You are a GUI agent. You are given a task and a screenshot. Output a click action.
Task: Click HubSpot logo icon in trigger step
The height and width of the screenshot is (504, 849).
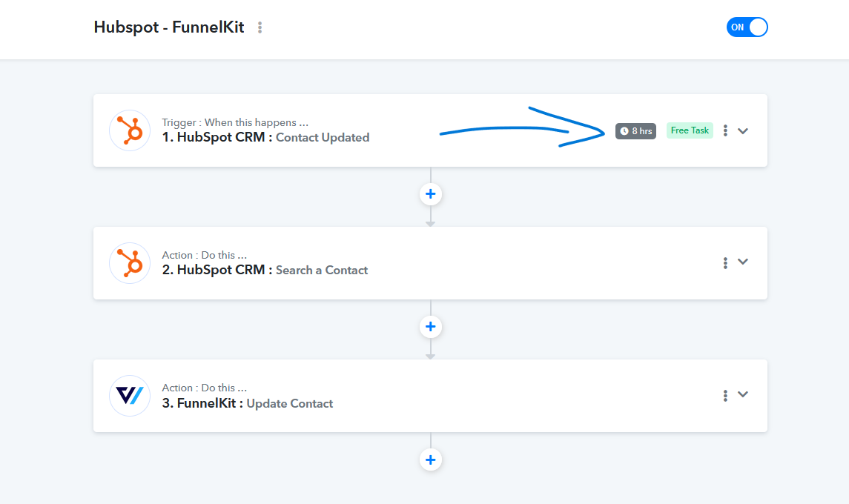130,130
